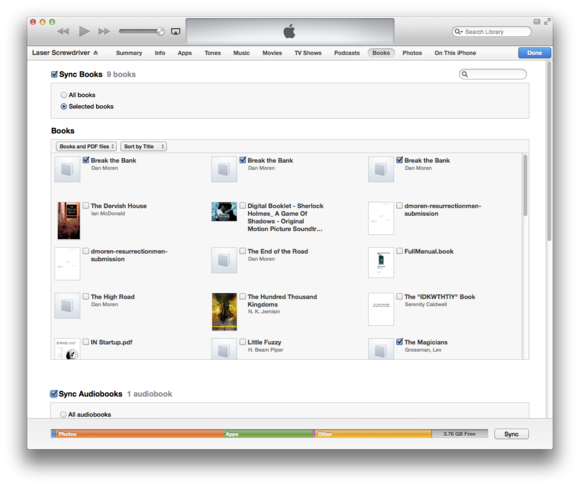Click FullManual.book cover thumbnail
Viewport: 580px width, 487px height.
381,263
